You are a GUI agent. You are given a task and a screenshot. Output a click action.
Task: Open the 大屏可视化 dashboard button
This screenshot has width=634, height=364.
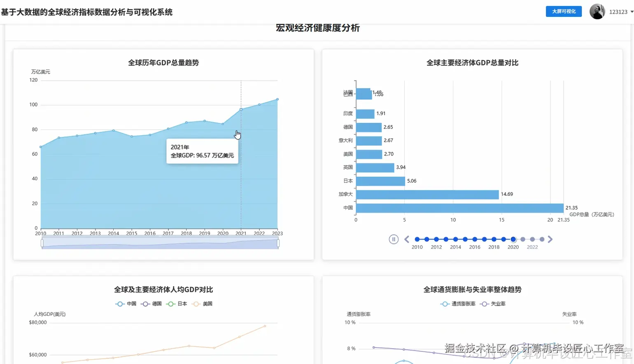pos(563,11)
